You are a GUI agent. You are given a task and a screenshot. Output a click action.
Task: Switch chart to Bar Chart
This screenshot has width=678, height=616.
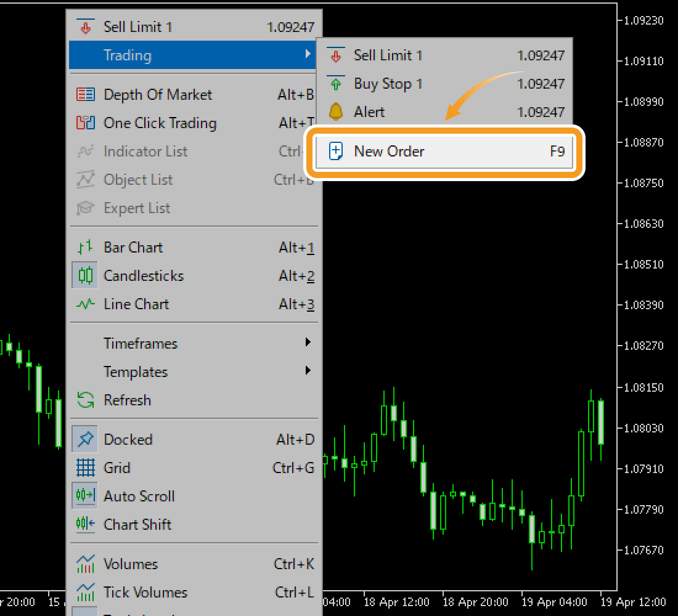pos(133,248)
